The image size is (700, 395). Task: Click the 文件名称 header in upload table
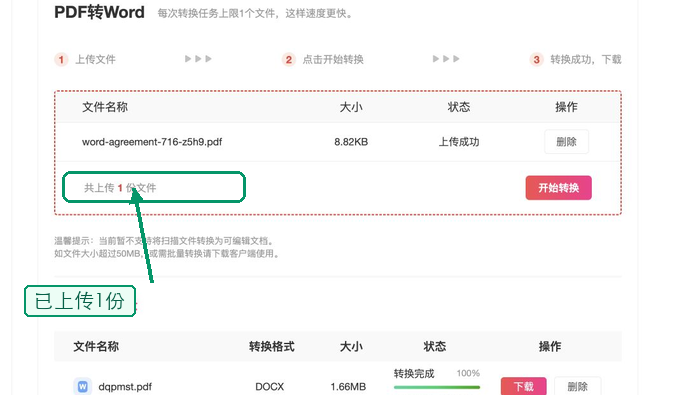point(105,107)
